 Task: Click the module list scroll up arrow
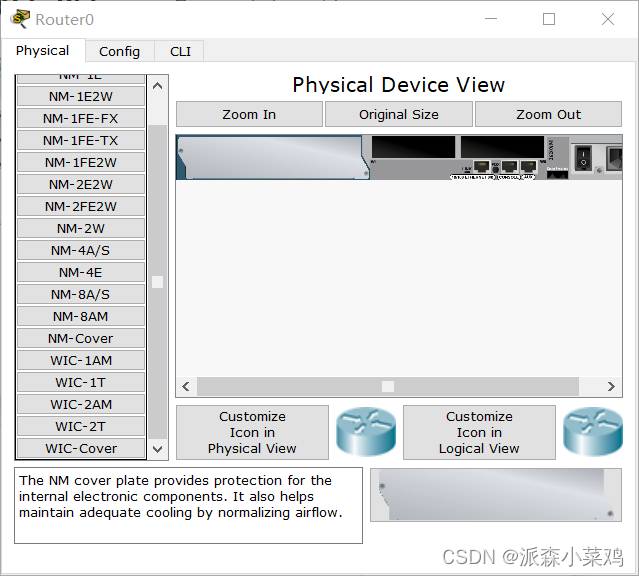158,86
